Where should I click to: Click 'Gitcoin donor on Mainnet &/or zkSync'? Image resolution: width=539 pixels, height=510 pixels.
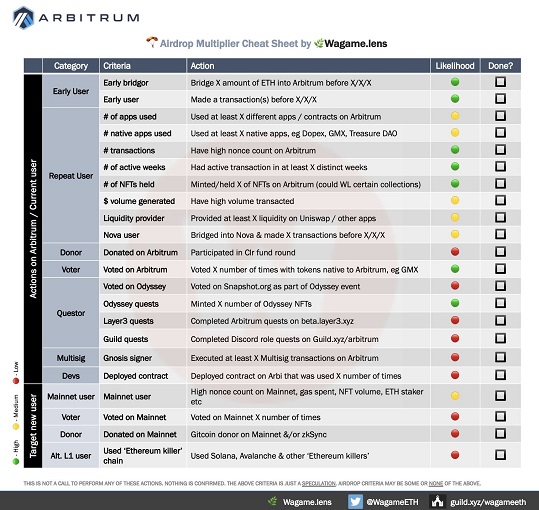(x=258, y=434)
